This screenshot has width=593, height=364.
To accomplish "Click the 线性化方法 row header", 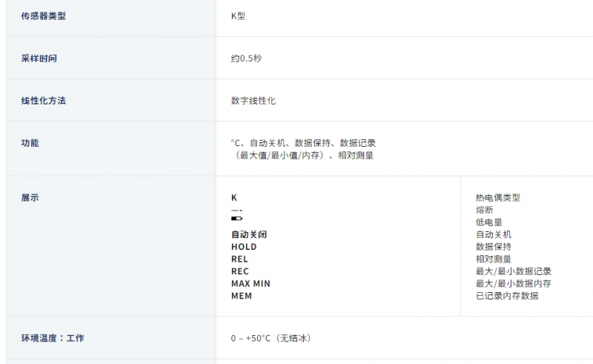I will tap(44, 101).
